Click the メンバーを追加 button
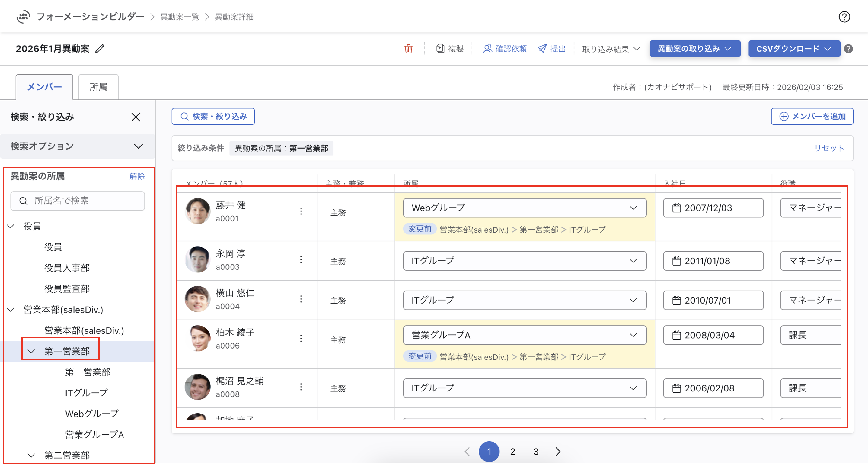Screen dimensions: 868x470 [812, 117]
